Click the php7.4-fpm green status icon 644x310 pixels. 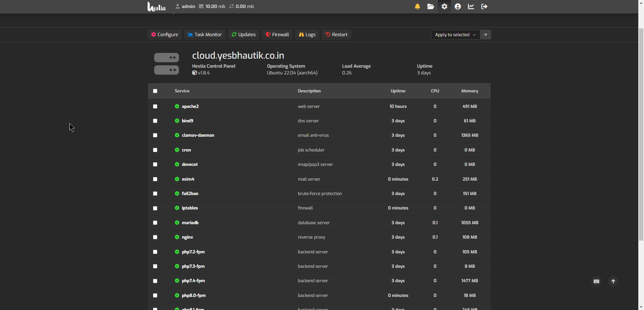[x=177, y=281]
